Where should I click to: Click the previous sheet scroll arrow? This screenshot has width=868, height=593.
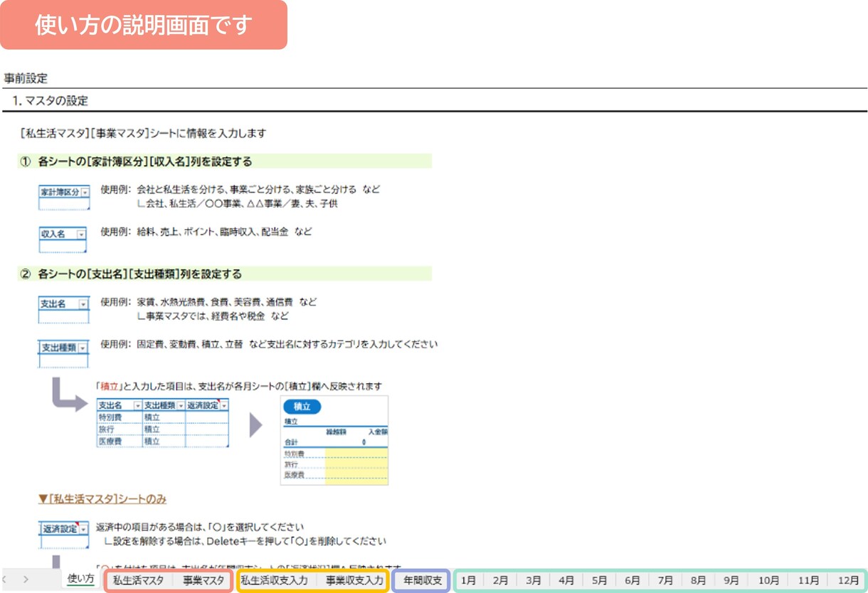point(6,579)
